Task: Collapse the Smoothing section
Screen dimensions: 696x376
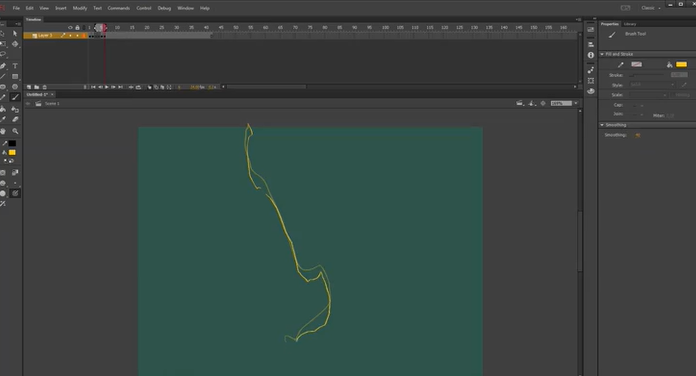Action: [602, 125]
